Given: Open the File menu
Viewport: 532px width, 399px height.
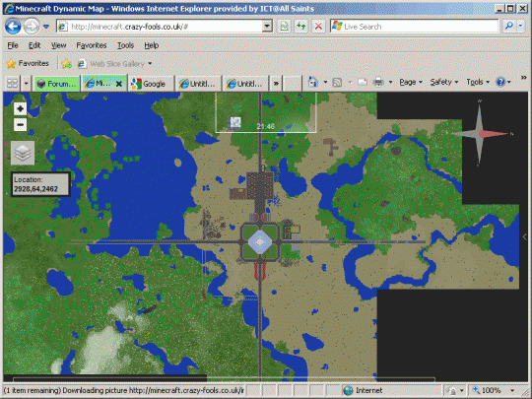Looking at the screenshot, I should (13, 45).
